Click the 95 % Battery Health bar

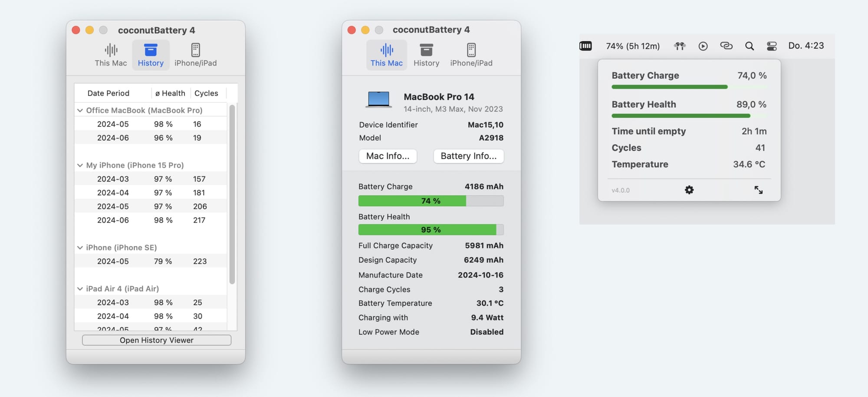pyautogui.click(x=431, y=230)
